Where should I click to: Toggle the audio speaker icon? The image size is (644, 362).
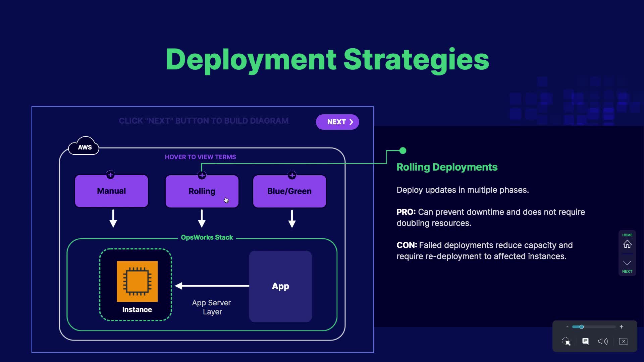pos(603,341)
